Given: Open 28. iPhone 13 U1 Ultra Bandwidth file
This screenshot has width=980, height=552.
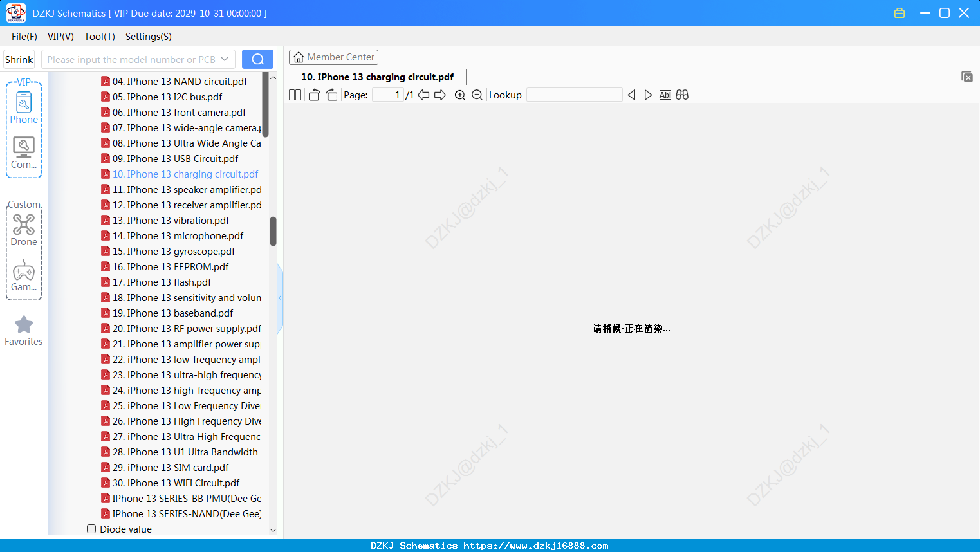Looking at the screenshot, I should tap(187, 452).
